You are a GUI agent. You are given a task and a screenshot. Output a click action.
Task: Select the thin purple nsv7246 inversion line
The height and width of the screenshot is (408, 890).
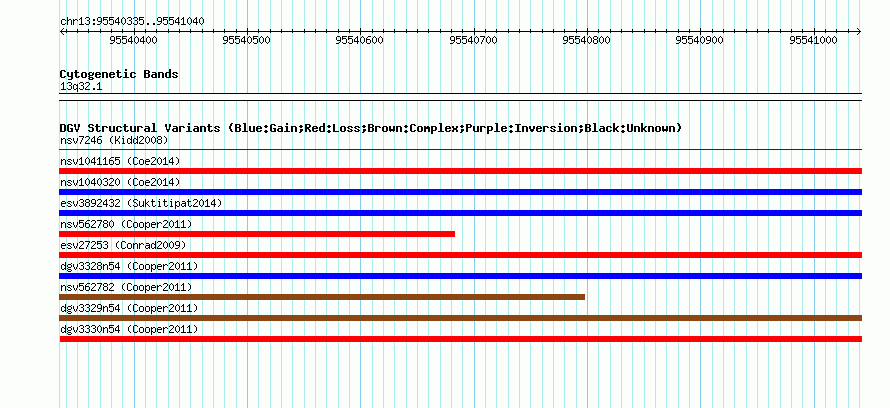[x=461, y=150]
